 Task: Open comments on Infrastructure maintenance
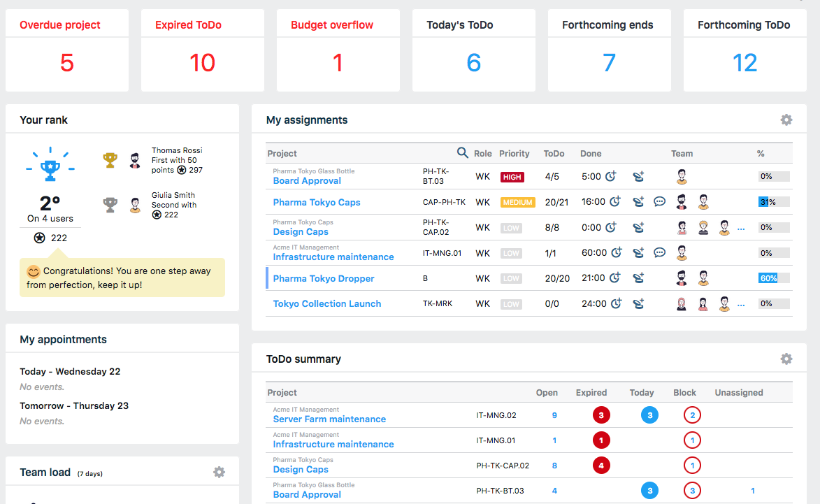click(x=659, y=252)
